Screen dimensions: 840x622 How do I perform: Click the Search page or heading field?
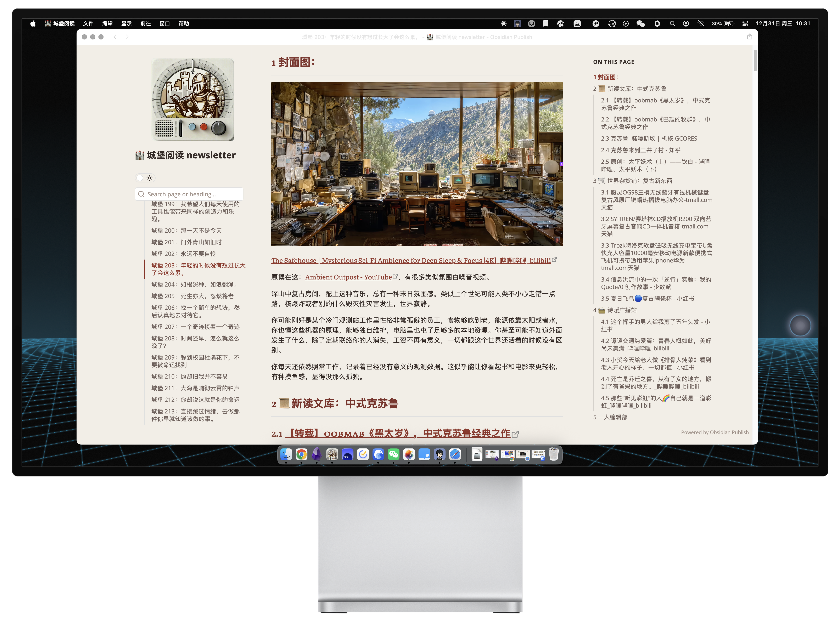(x=189, y=194)
